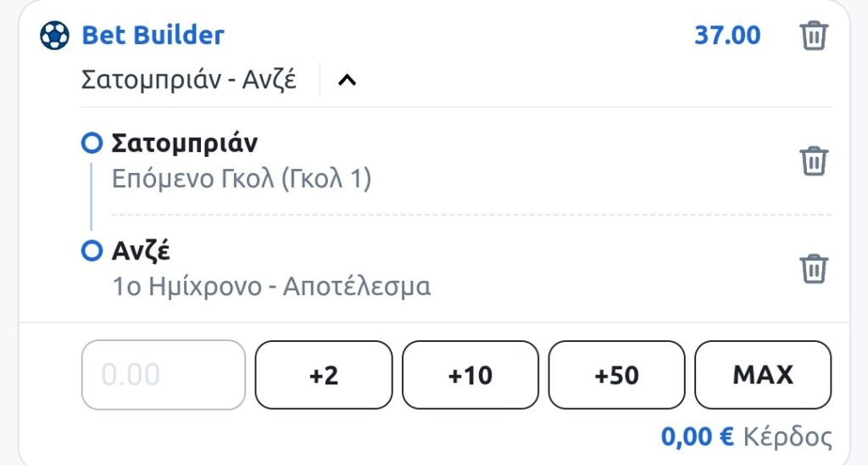This screenshot has height=465, width=868.
Task: Remove the Ανζέ selection with its trash icon
Action: tap(813, 268)
